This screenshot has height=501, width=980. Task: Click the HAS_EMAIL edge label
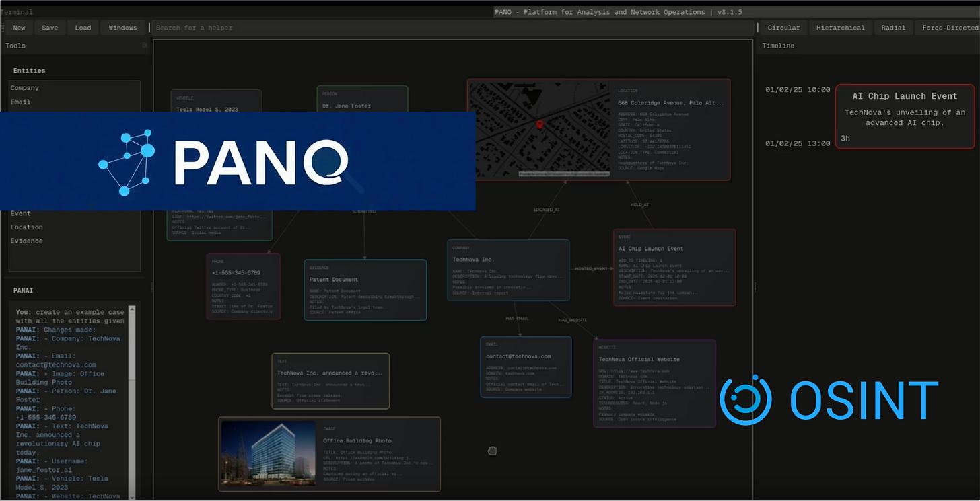[x=516, y=317]
